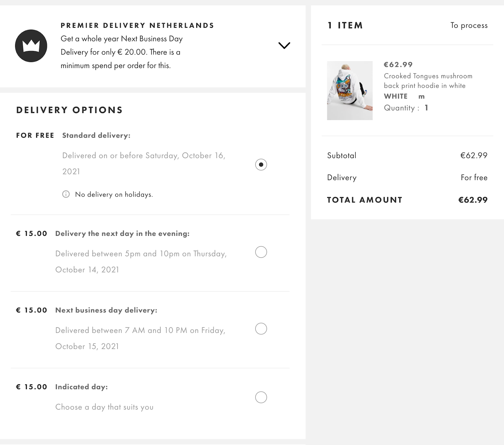504x445 pixels.
Task: Expand the Premier Delivery Netherlands chevron
Action: 284,46
